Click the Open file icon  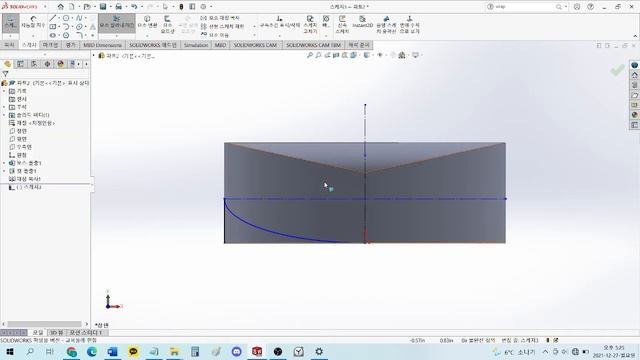click(87, 7)
